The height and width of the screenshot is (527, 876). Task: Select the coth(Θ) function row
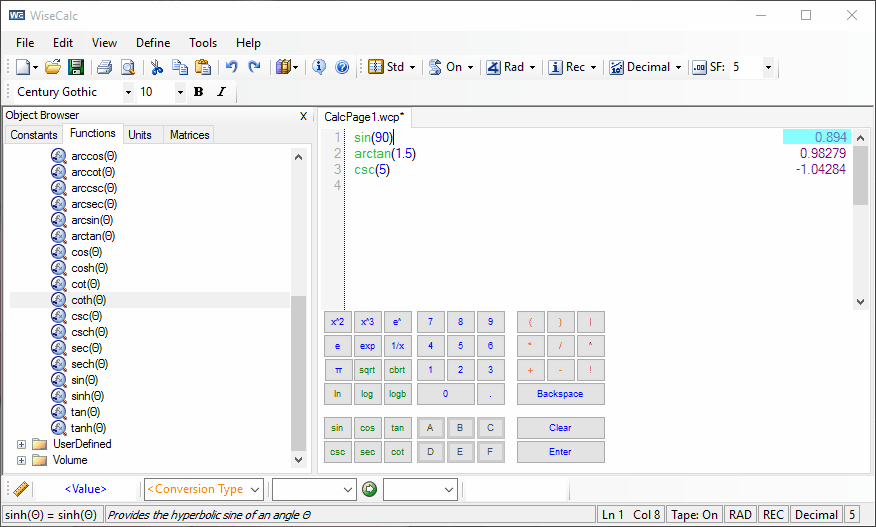(x=150, y=300)
